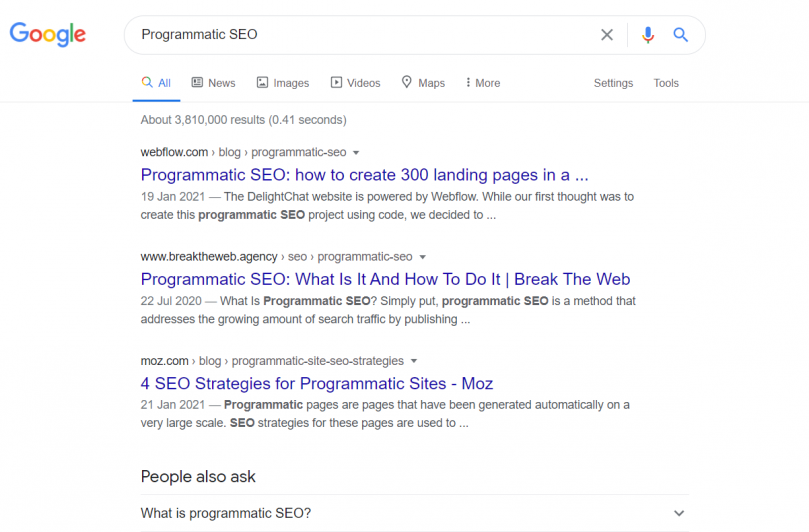This screenshot has height=532, width=809.
Task: Open the Break The Web result link
Action: [385, 279]
